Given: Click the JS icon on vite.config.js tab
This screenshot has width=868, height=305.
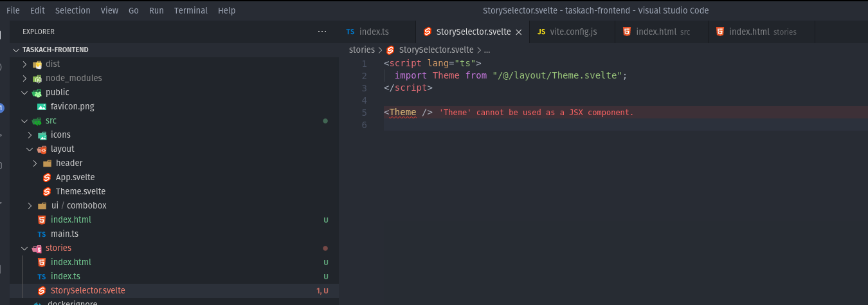Looking at the screenshot, I should pyautogui.click(x=541, y=32).
